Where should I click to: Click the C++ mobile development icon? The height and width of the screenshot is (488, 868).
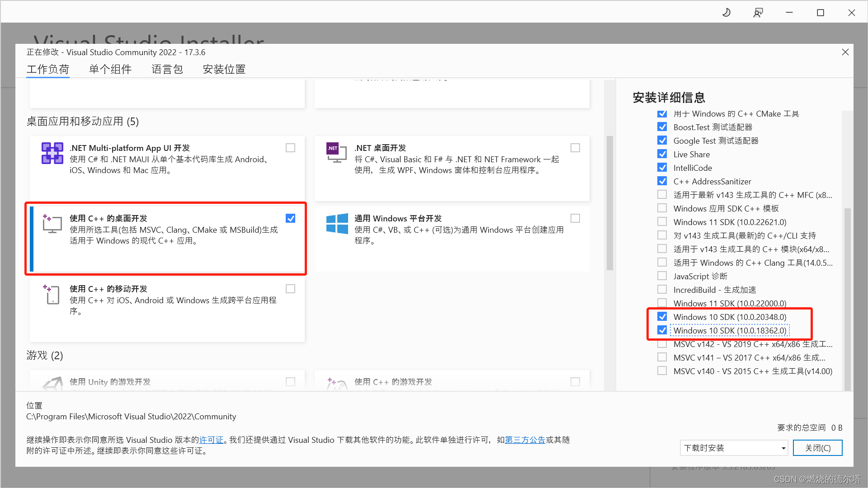(52, 295)
